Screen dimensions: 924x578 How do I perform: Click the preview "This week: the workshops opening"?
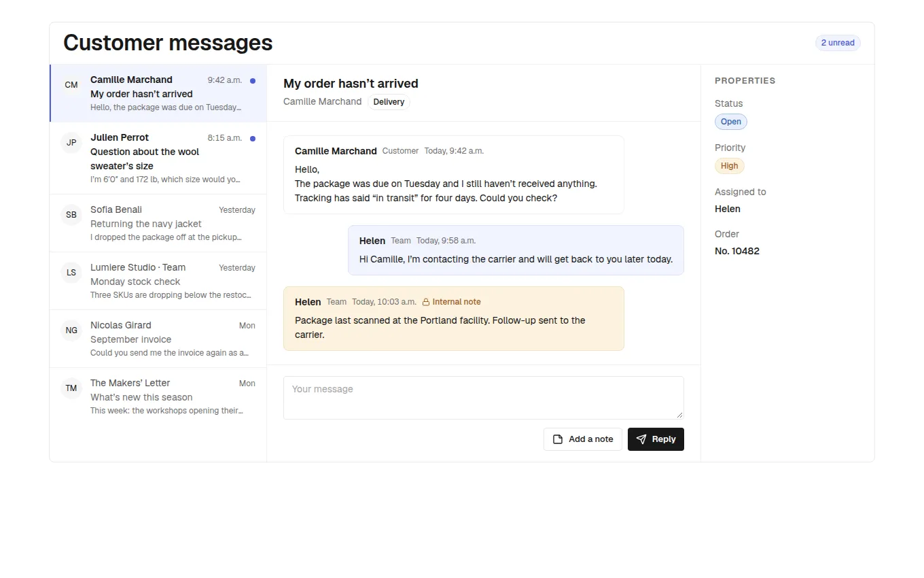tap(167, 411)
